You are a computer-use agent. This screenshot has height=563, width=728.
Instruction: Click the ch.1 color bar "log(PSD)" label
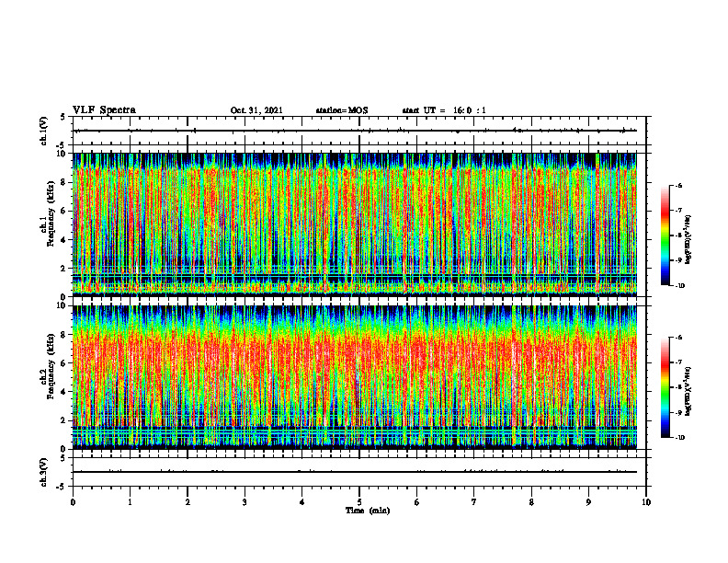[688, 239]
